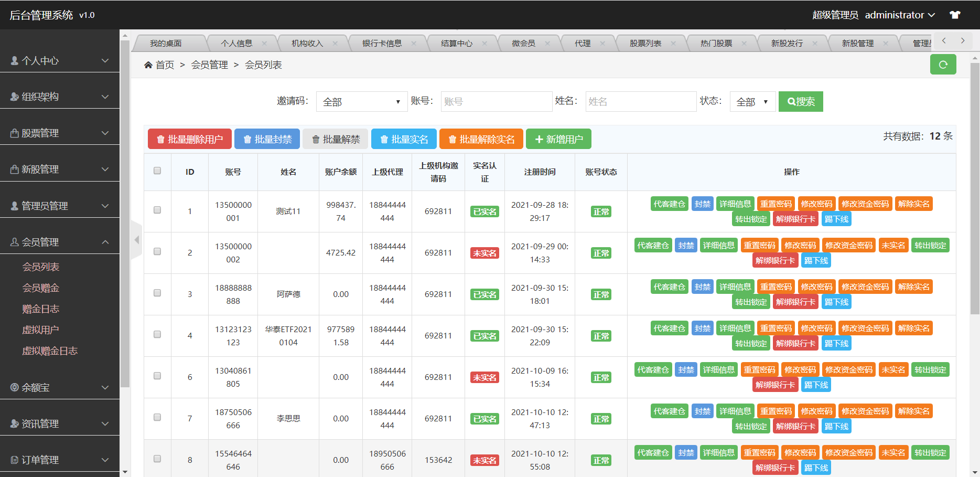This screenshot has width=980, height=477.
Task: Open the 状态 dropdown
Action: click(x=752, y=102)
